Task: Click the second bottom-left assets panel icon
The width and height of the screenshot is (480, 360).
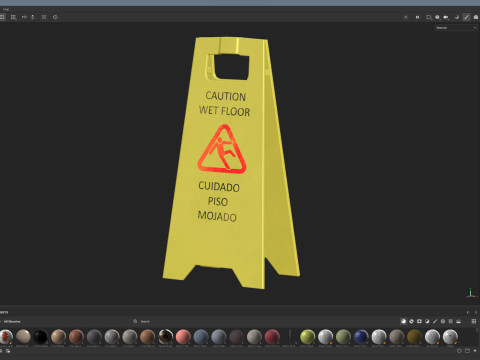Action: (8, 351)
